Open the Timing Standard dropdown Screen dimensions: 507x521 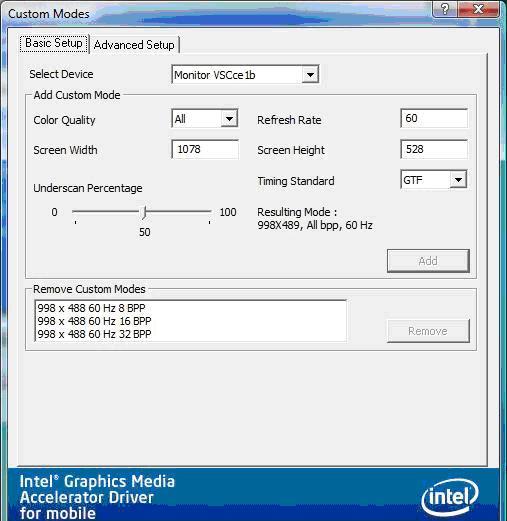tap(434, 180)
